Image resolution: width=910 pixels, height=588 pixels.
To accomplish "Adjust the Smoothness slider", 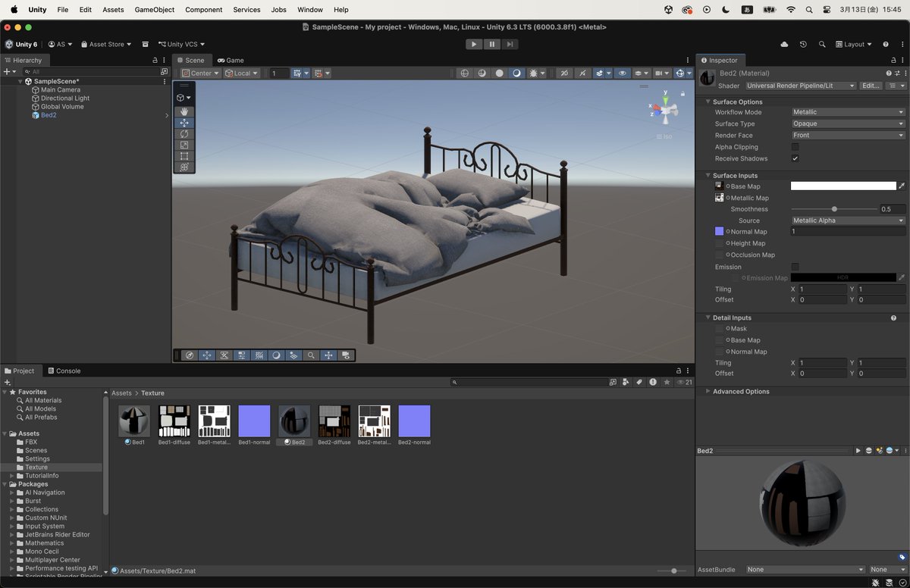I will [834, 209].
